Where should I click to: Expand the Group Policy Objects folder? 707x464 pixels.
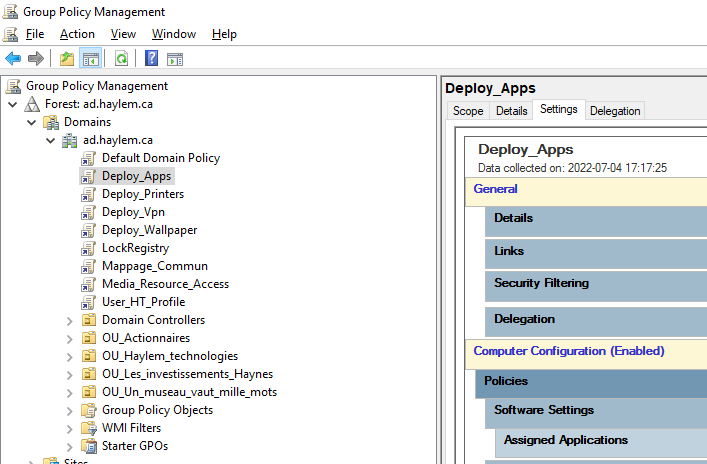click(69, 410)
